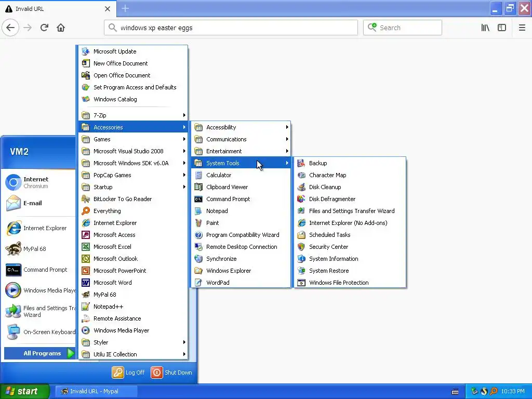This screenshot has width=532, height=399.
Task: Open a new browser tab
Action: pos(125,8)
